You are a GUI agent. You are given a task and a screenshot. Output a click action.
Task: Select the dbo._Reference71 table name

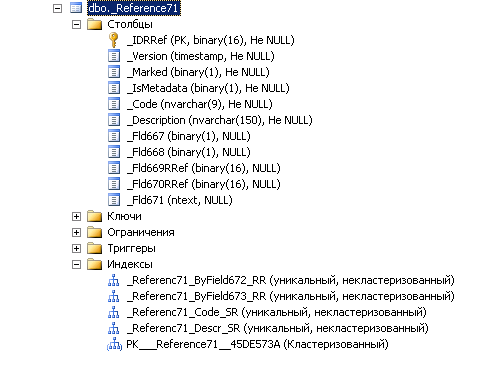(134, 8)
